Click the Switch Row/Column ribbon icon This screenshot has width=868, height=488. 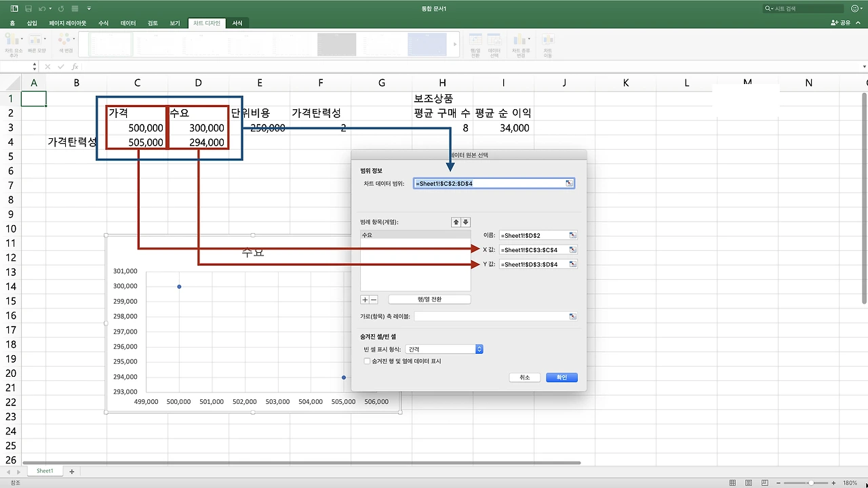[475, 44]
